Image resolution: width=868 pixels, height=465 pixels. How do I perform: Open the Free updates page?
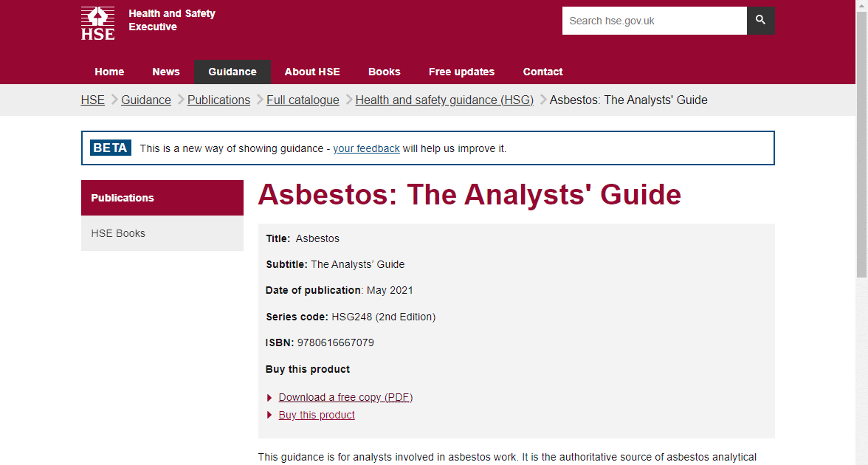(461, 72)
